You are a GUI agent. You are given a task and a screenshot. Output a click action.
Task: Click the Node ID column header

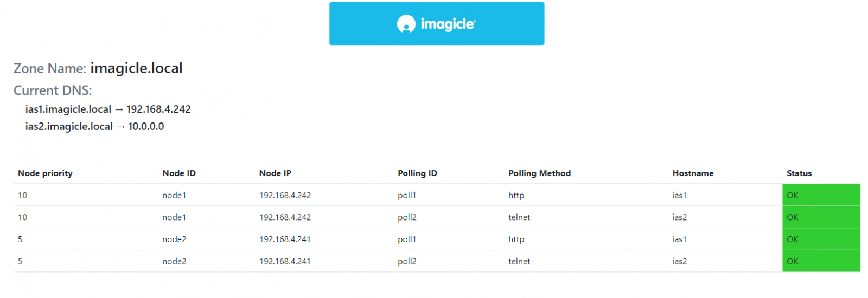179,173
